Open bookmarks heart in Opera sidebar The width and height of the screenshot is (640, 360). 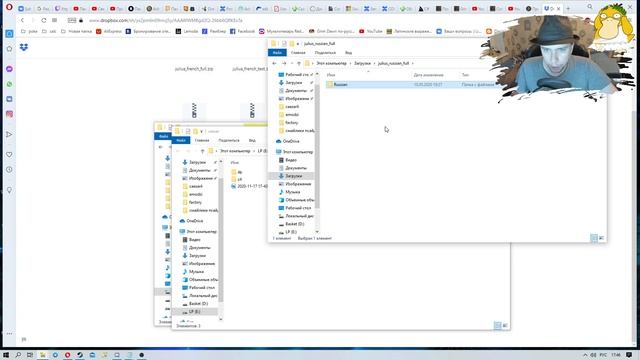tap(9, 155)
